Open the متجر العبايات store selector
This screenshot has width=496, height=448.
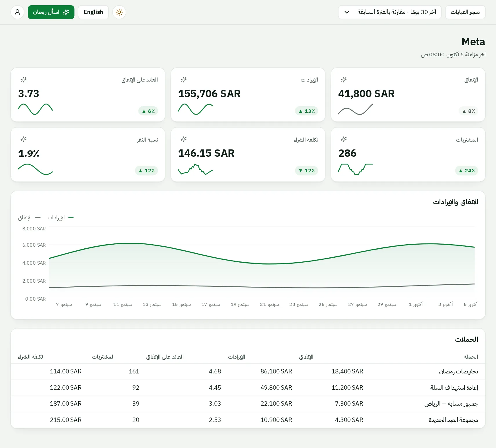tap(465, 12)
